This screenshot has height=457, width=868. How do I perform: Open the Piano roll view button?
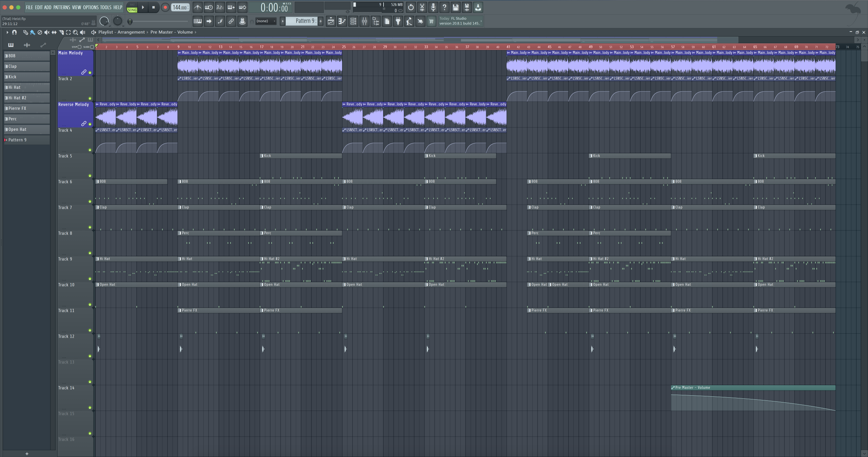342,21
